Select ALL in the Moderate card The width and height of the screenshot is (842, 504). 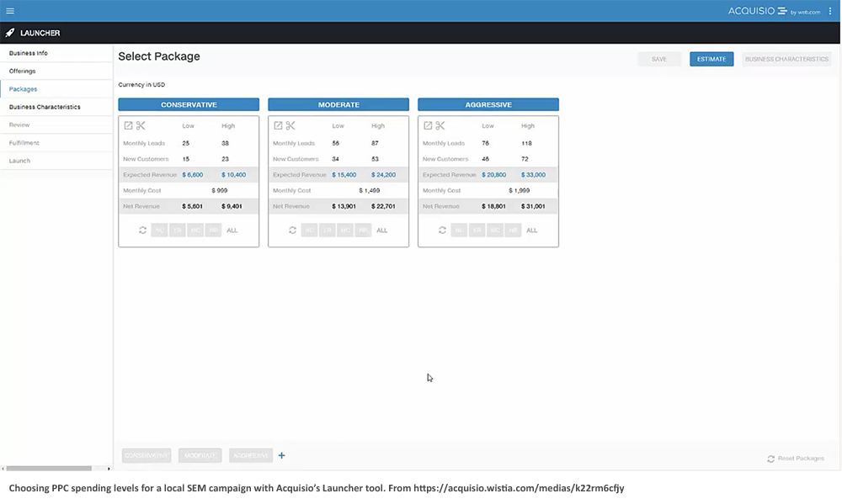[x=381, y=231]
